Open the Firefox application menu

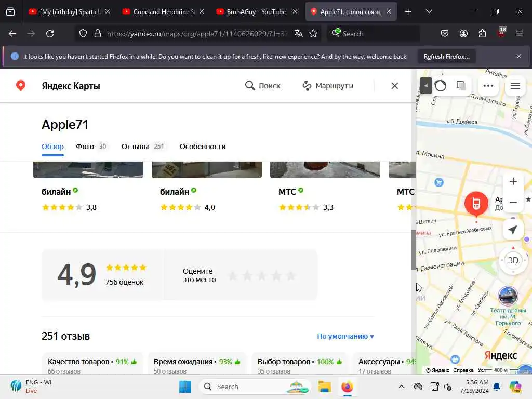520,33
